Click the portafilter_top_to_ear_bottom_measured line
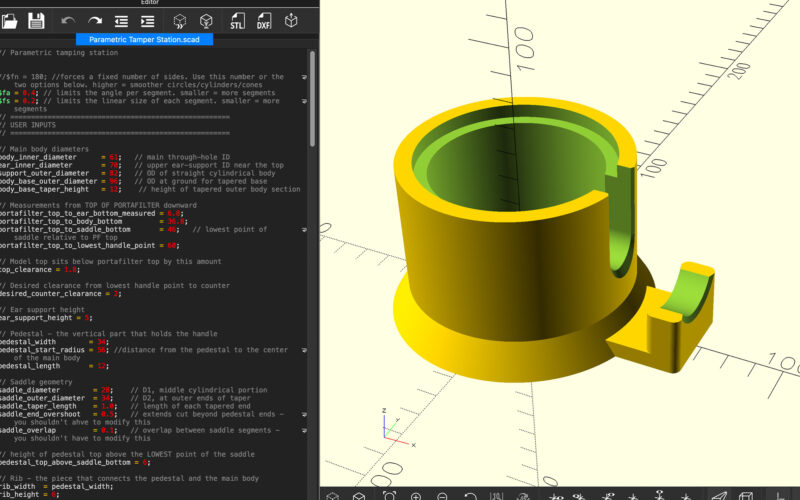Image resolution: width=800 pixels, height=500 pixels. pyautogui.click(x=92, y=213)
